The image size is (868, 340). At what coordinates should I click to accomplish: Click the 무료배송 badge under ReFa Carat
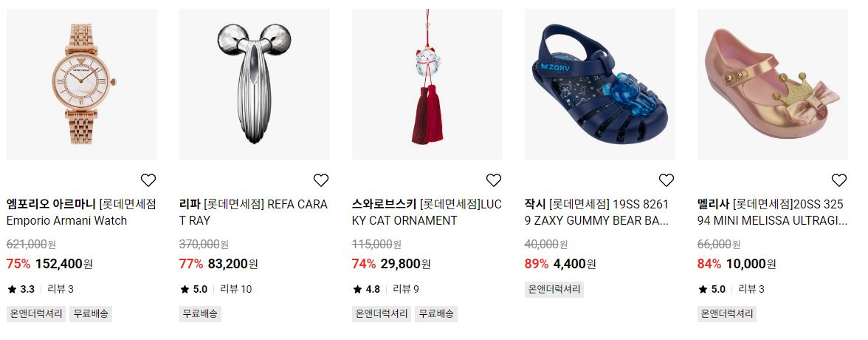tap(201, 313)
